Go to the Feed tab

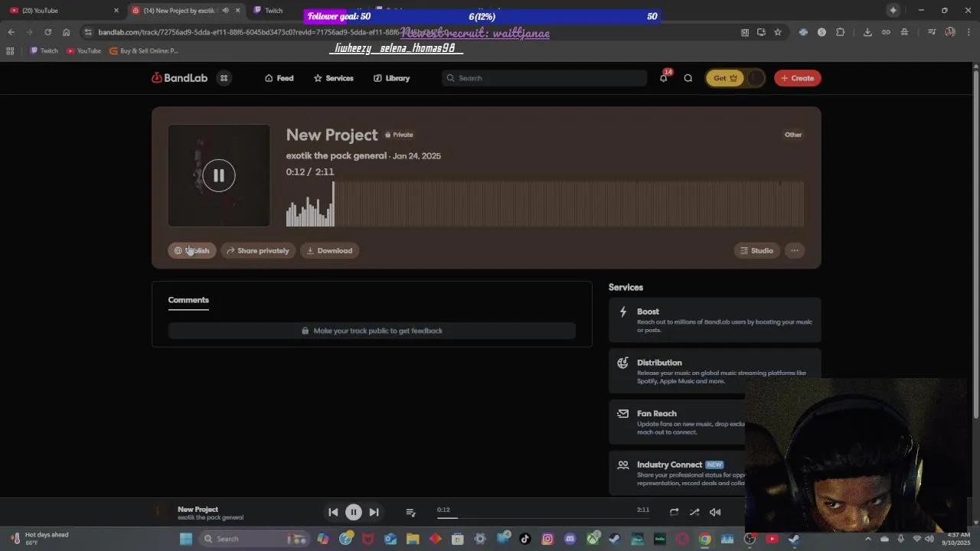279,78
